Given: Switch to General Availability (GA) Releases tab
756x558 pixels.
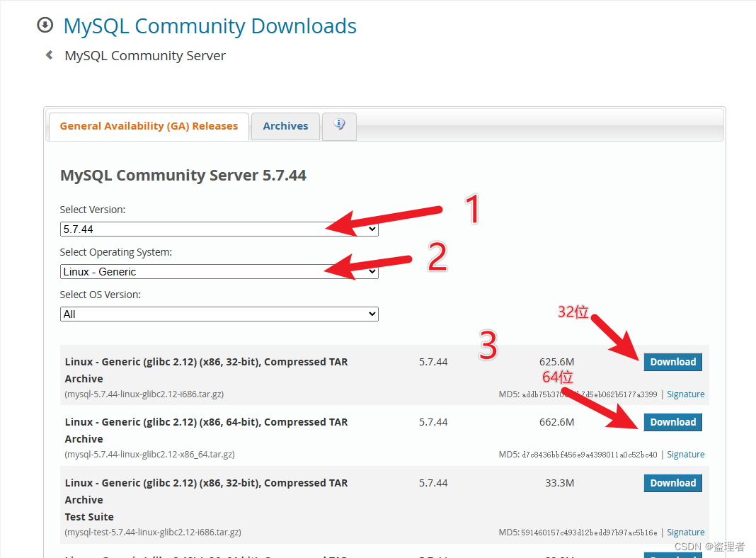Looking at the screenshot, I should (x=149, y=126).
